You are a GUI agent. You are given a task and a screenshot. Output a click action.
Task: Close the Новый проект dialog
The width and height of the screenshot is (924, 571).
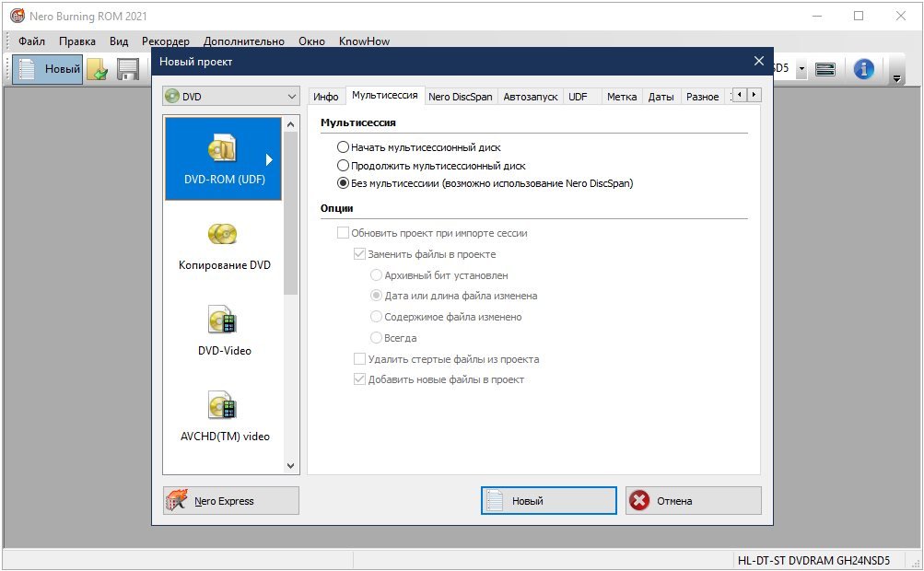pos(759,62)
